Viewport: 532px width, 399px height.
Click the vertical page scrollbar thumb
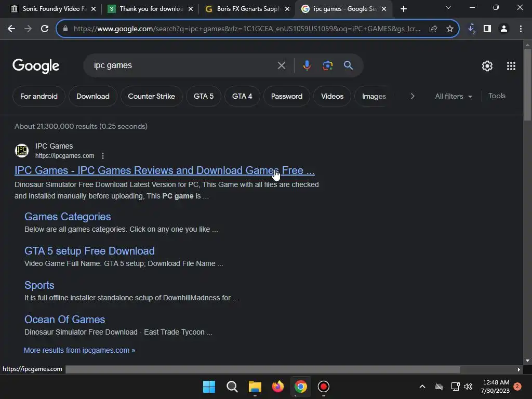527,85
